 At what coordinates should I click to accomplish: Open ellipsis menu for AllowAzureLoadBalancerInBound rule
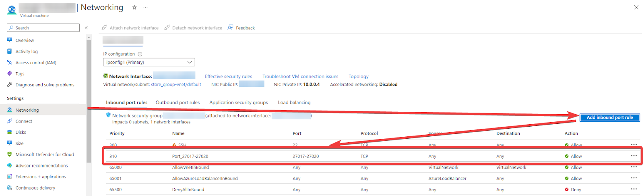pyautogui.click(x=634, y=178)
